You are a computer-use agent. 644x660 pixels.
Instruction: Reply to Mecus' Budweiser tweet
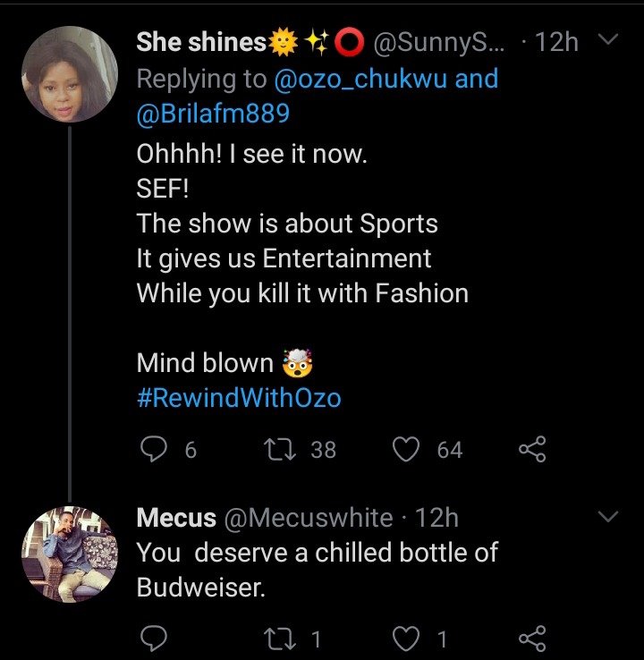[156, 638]
